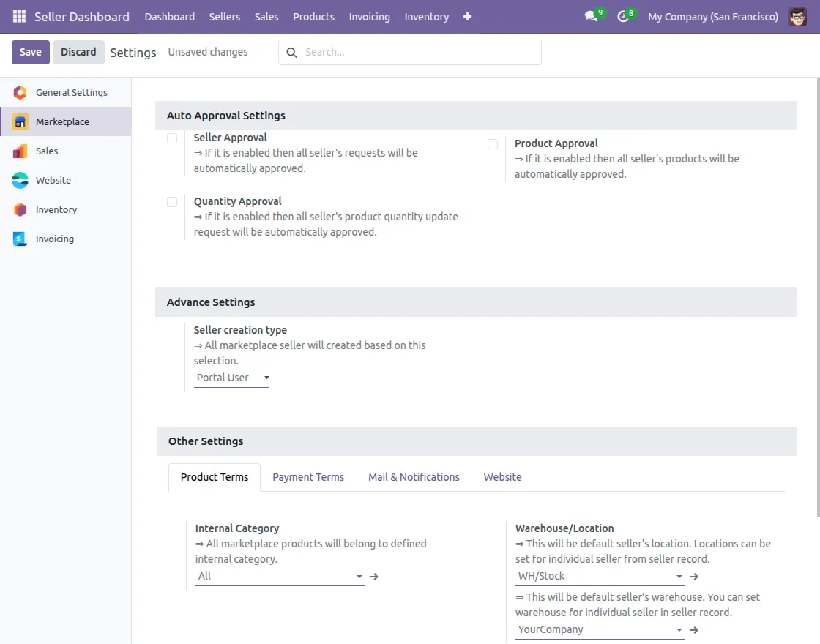Focus the settings search field
This screenshot has width=820, height=644.
point(417,53)
